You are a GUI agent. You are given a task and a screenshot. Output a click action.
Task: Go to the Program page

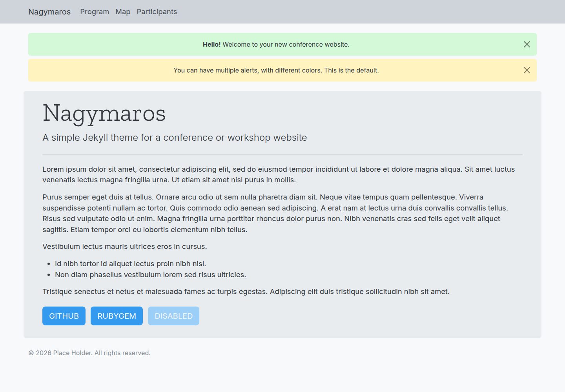[x=95, y=12]
